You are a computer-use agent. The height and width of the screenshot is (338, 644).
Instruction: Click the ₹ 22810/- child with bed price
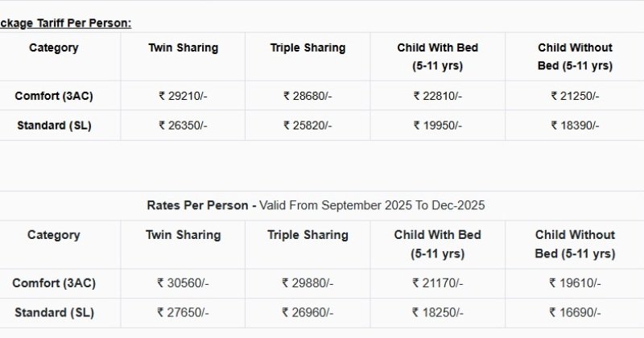(437, 96)
